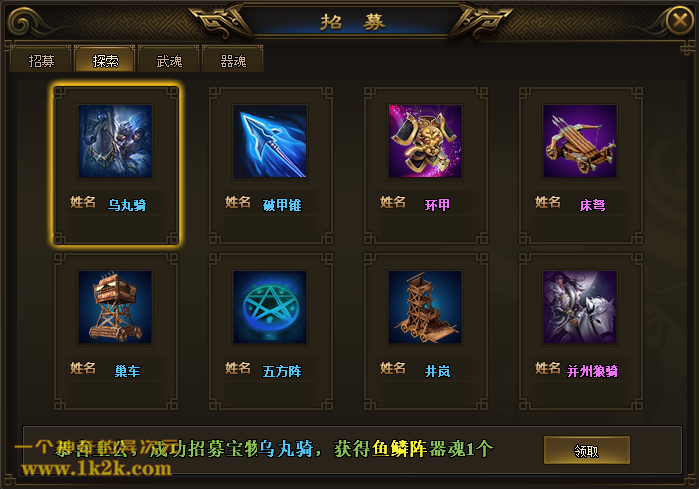Click the 床弩 name text
Image resolution: width=699 pixels, height=489 pixels.
pyautogui.click(x=592, y=205)
